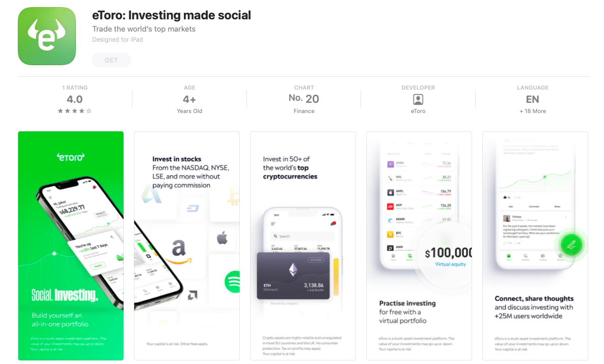
Task: Click the Apple logo tile
Action: pos(222,238)
